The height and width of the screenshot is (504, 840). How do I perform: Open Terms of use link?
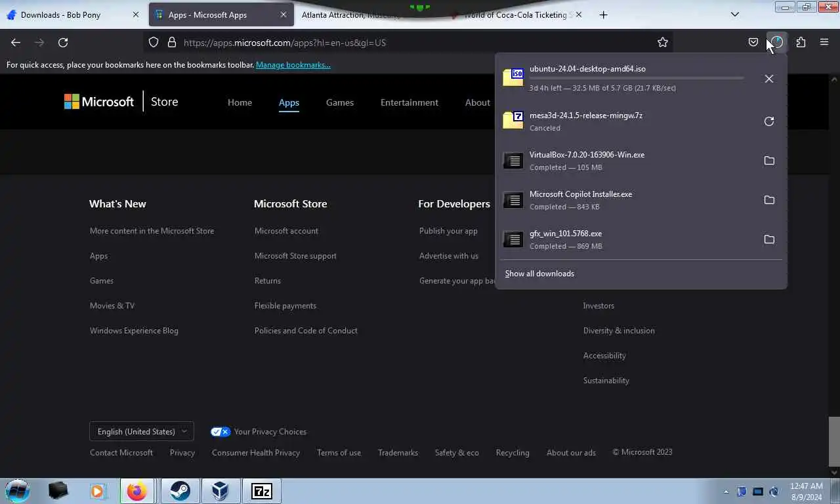click(x=339, y=453)
